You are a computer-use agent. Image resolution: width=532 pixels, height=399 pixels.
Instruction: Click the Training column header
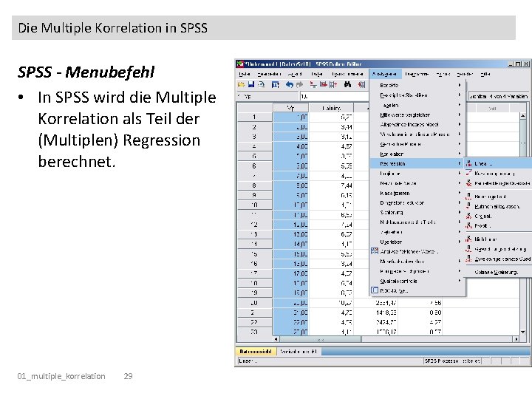[x=331, y=108]
